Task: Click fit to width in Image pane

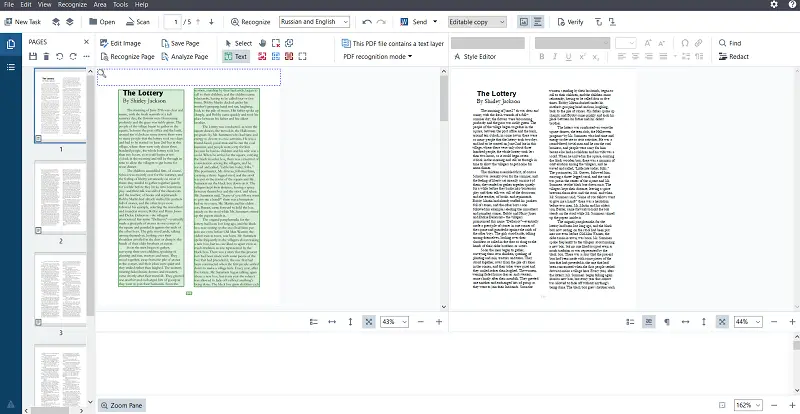Action: [332, 322]
